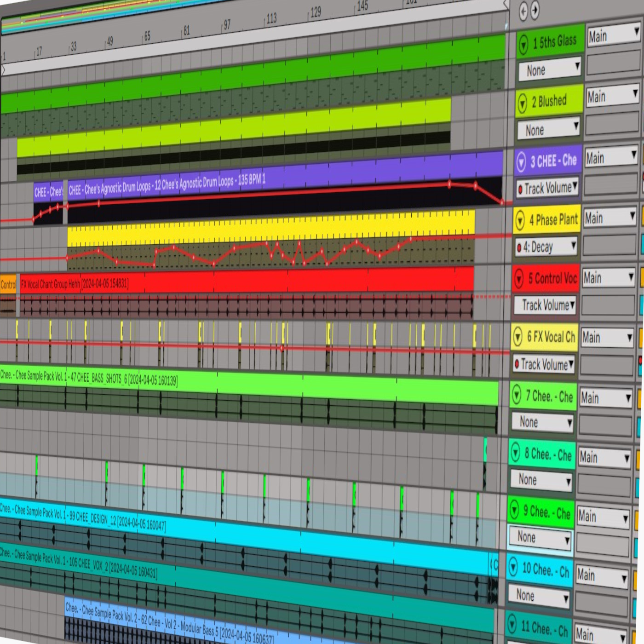
Task: Click the forward arrow above the track list
Action: 535,10
